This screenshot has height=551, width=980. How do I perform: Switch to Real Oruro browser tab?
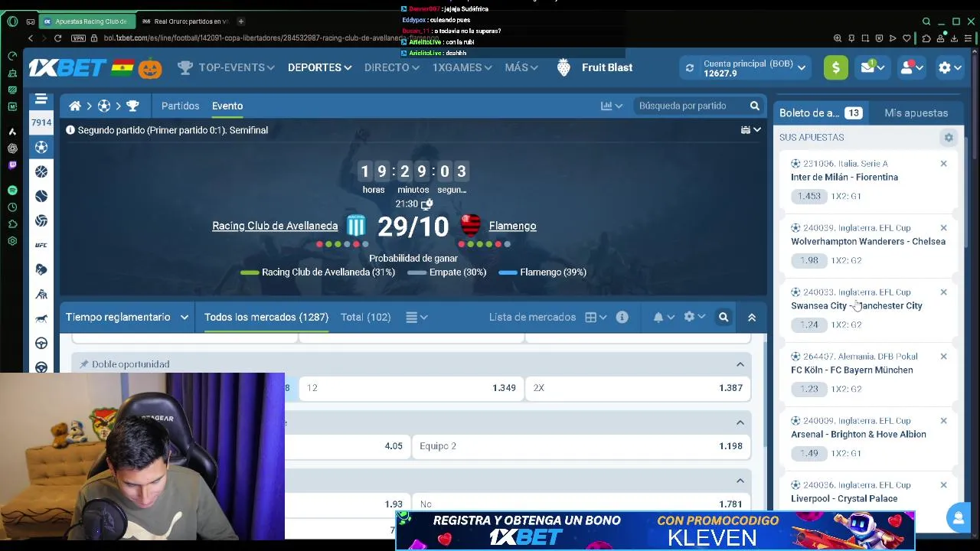186,21
